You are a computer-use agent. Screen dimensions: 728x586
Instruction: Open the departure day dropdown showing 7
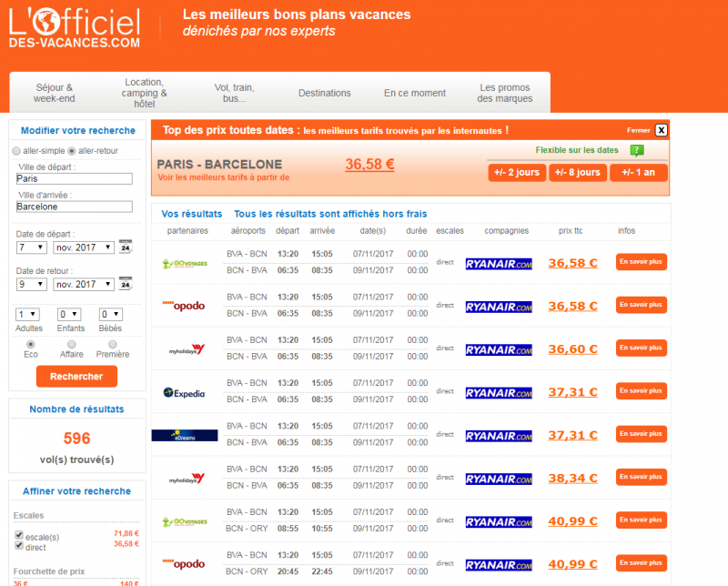32,248
